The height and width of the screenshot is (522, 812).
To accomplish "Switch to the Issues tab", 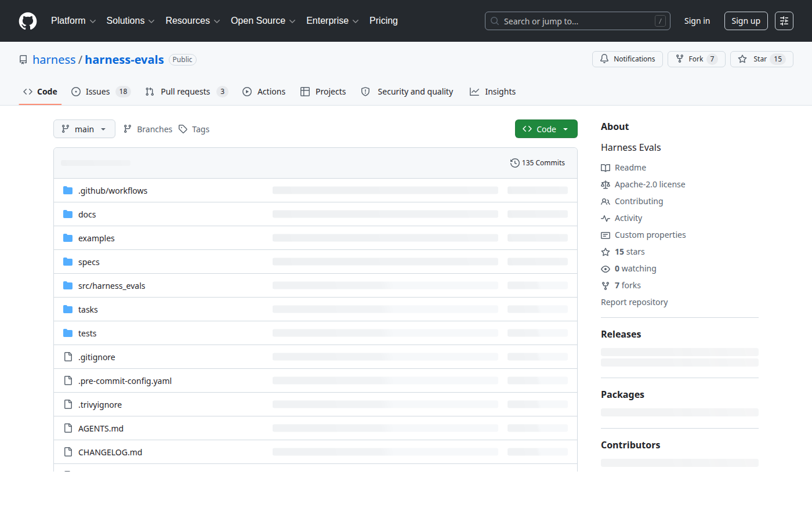I will coord(101,92).
